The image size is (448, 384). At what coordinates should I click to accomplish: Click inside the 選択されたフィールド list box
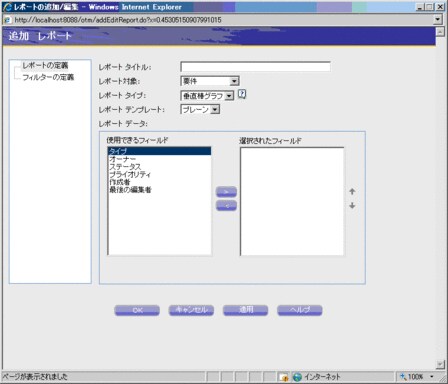pos(292,201)
